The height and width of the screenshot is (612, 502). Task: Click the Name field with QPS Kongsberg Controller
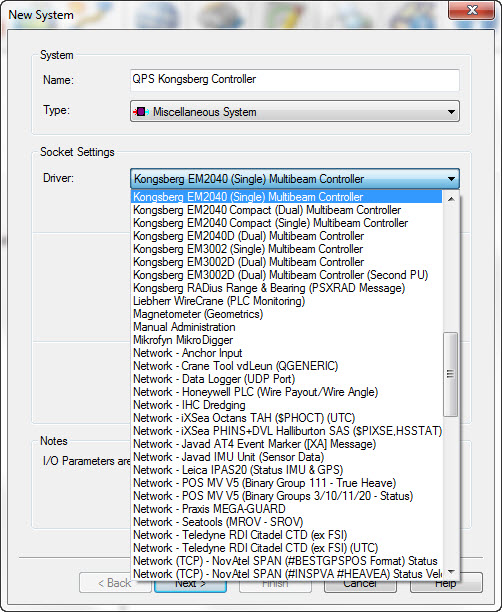(x=295, y=80)
